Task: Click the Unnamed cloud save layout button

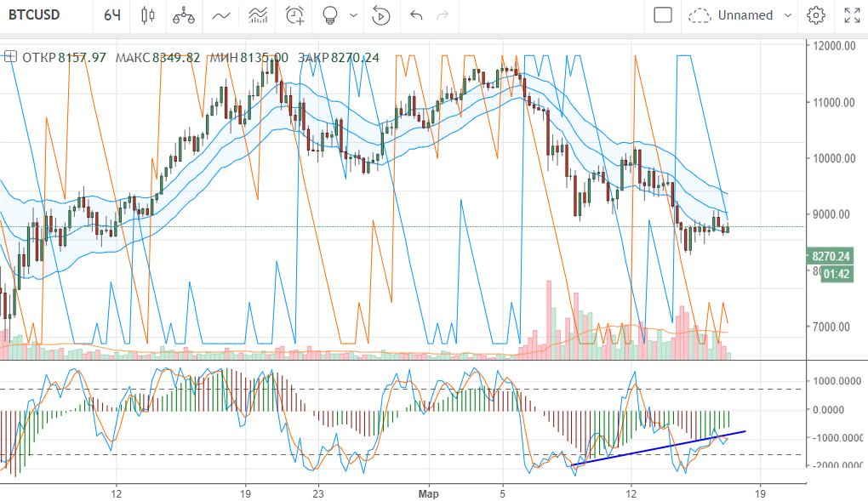Action: pyautogui.click(x=732, y=15)
